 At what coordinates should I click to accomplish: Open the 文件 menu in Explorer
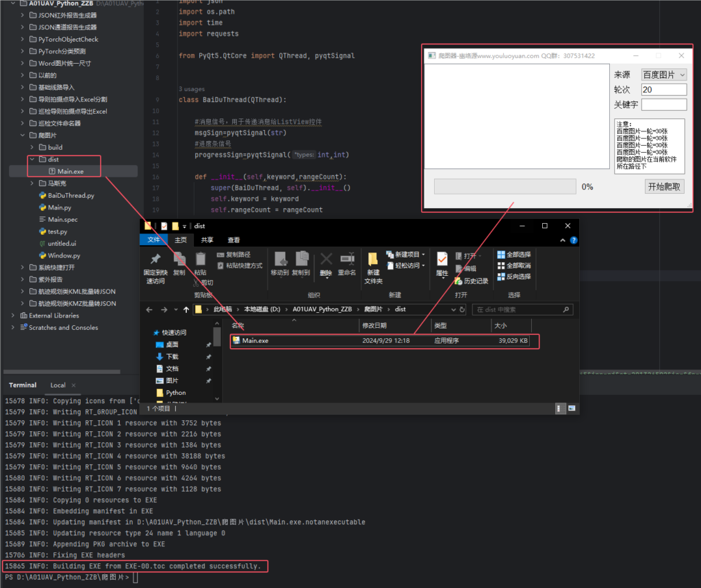click(x=153, y=240)
